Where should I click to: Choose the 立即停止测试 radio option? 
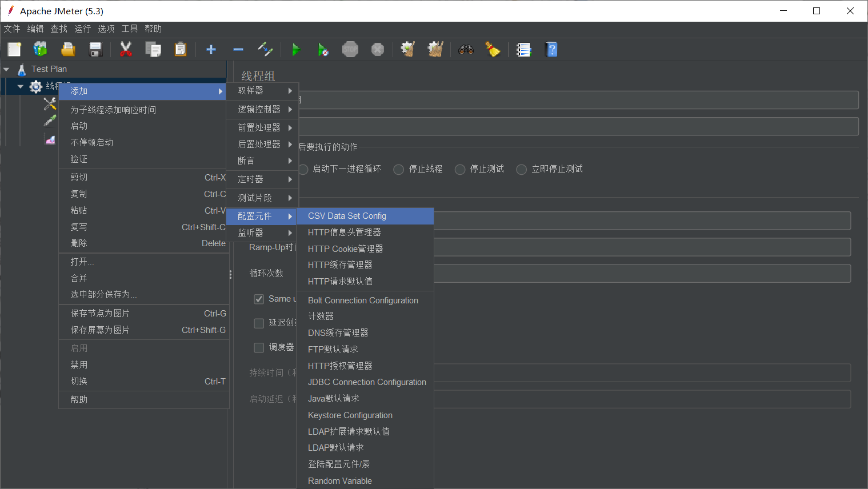[x=521, y=169]
